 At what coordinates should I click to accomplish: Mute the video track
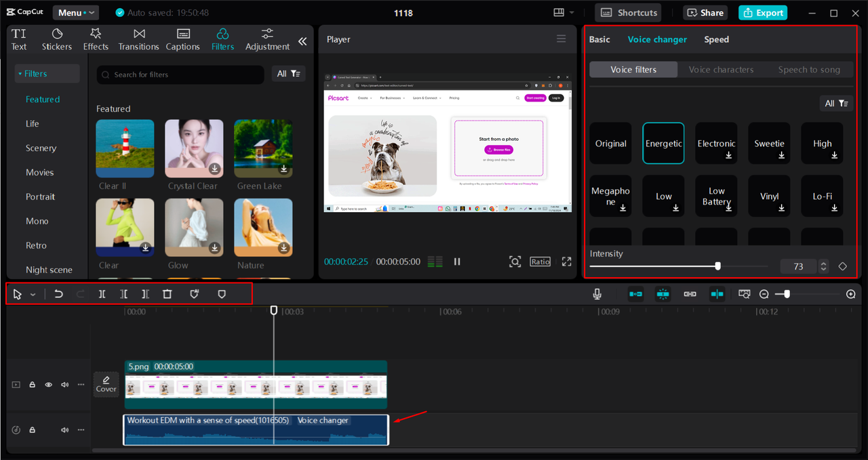tap(64, 384)
